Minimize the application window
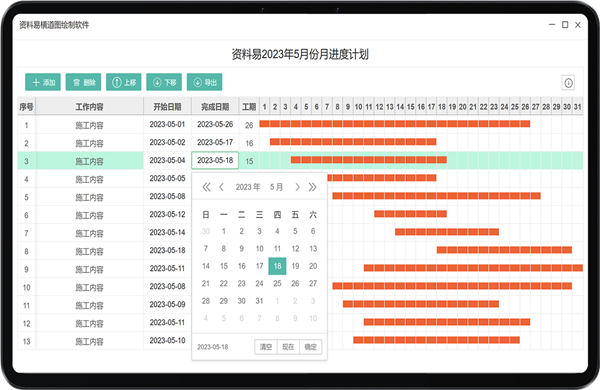Viewport: 600px width, 390px height. [552, 25]
